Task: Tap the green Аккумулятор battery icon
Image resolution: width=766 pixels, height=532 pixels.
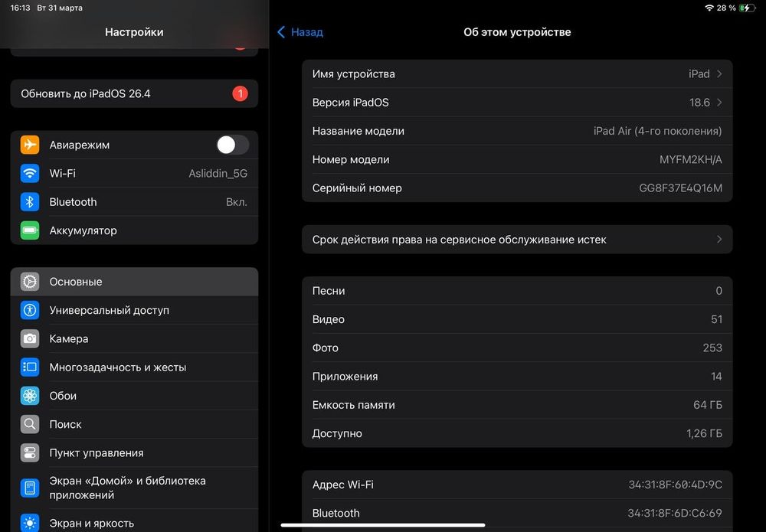Action: click(x=30, y=230)
